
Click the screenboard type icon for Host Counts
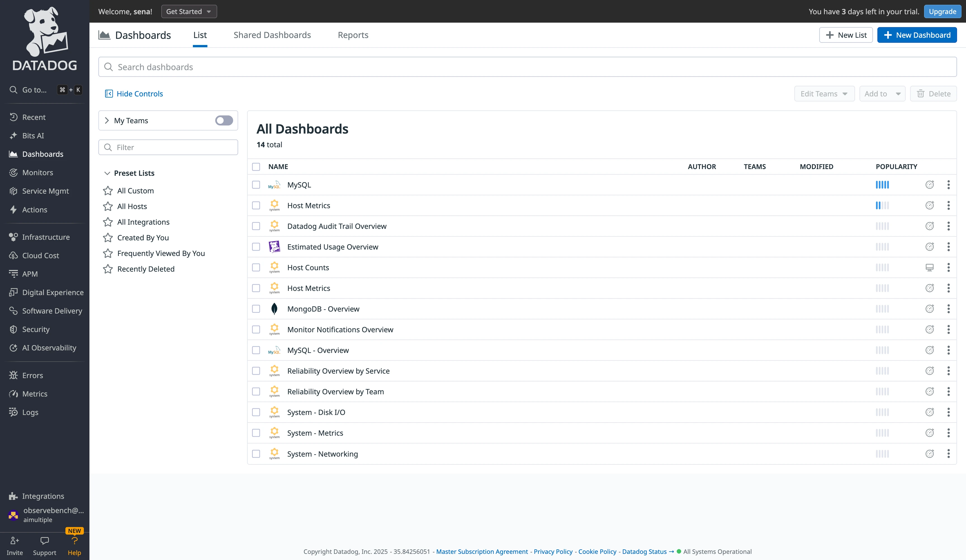[930, 267]
